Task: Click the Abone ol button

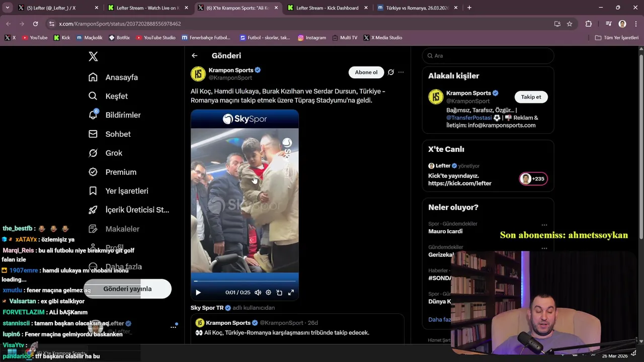Action: [x=366, y=72]
